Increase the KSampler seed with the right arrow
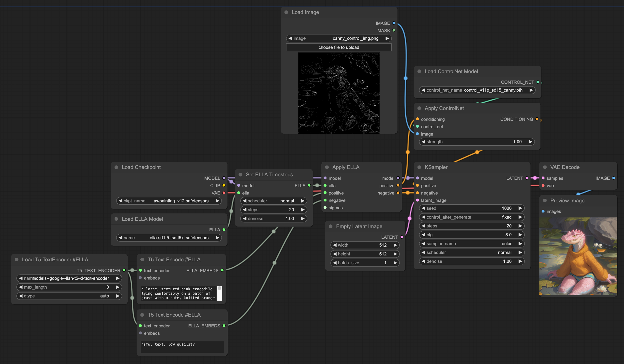This screenshot has width=624, height=364. (x=520, y=208)
